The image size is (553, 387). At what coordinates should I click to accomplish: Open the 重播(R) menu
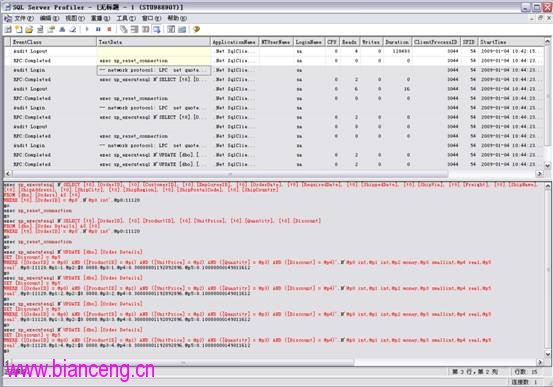[101, 18]
